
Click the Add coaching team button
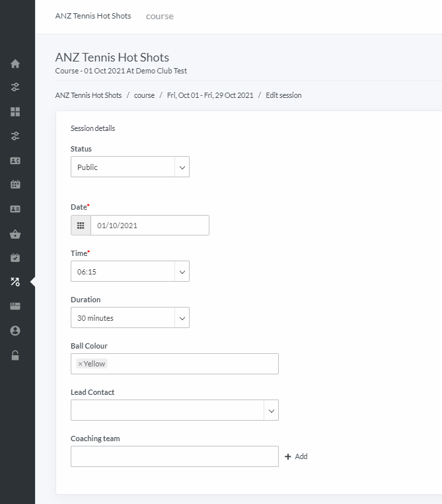[296, 456]
